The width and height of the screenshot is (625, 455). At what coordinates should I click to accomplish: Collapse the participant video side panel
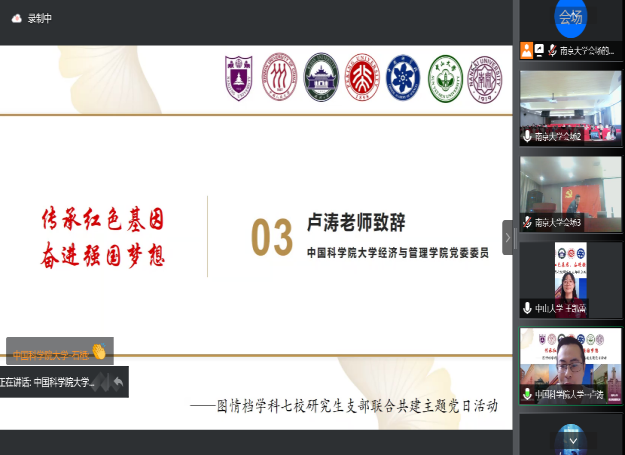[x=507, y=238]
